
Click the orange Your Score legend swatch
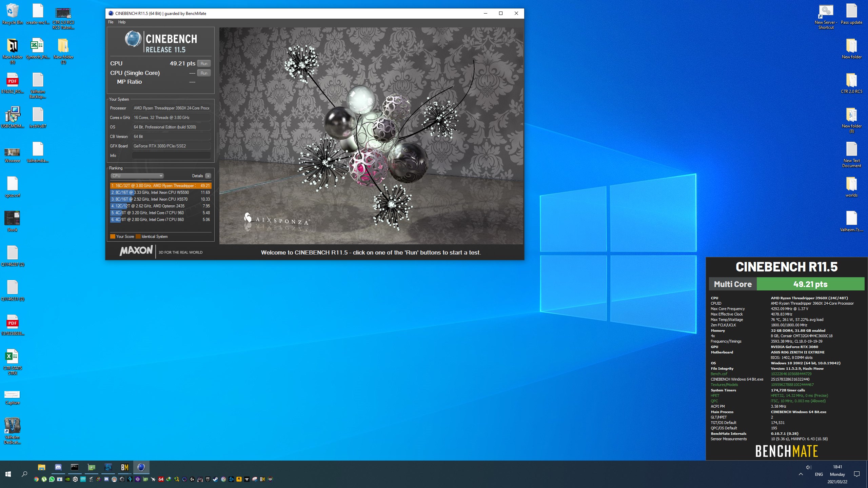(x=113, y=237)
